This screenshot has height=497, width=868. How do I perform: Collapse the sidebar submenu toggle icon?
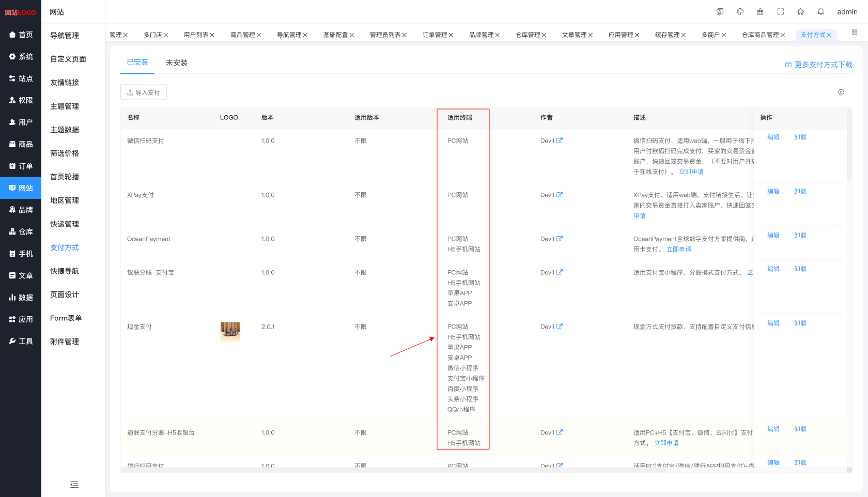pos(74,485)
